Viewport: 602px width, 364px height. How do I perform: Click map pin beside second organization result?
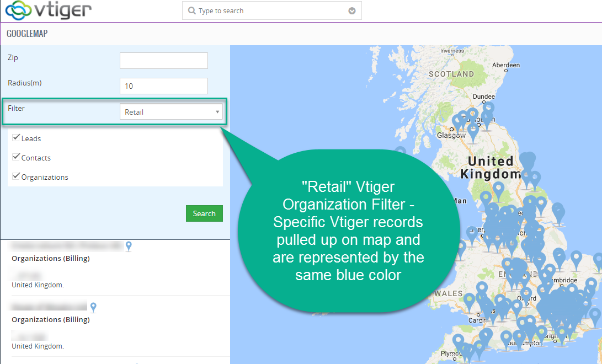click(x=93, y=307)
